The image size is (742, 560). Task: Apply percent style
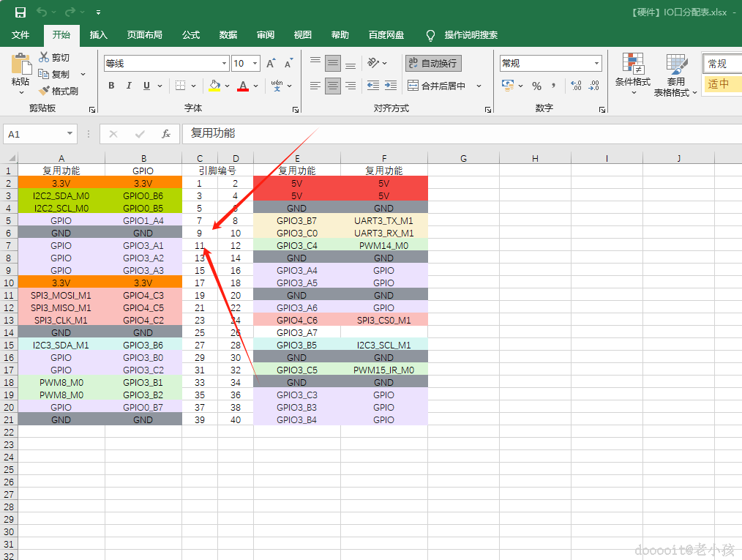tap(536, 86)
